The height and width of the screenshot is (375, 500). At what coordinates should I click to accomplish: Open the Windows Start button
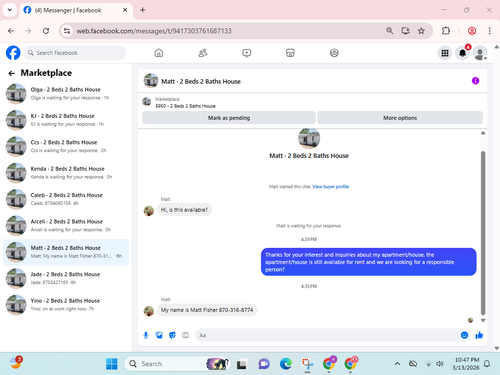point(112,364)
